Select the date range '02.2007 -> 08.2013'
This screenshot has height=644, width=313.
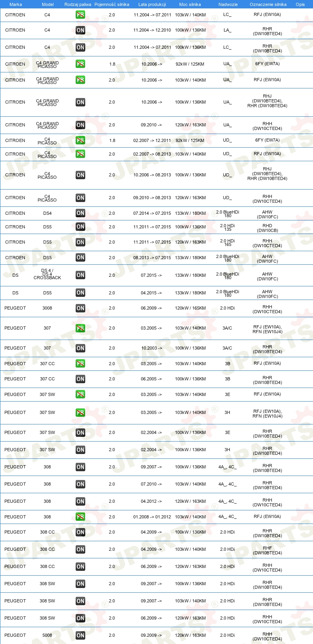(152, 154)
